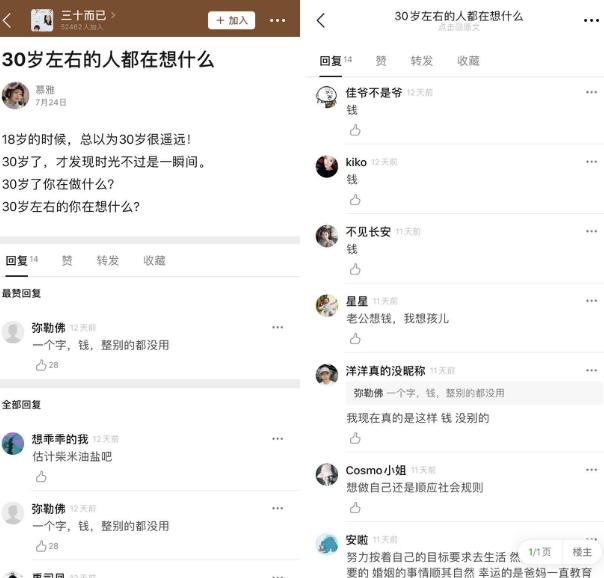Like 不见长安's reply

tap(355, 269)
